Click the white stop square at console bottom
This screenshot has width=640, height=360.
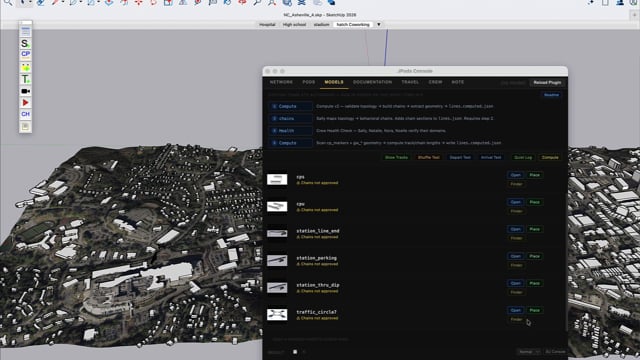(295, 352)
